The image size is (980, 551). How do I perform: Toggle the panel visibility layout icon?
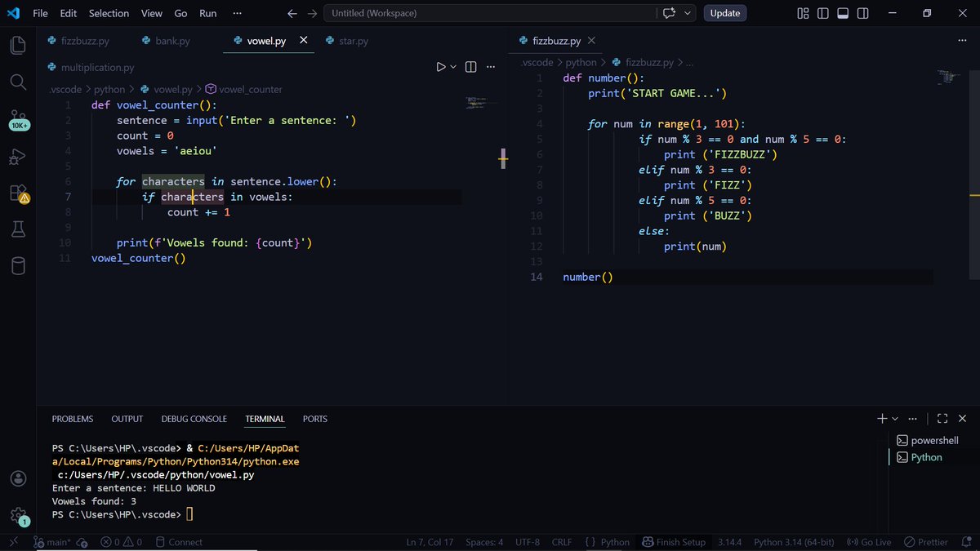click(842, 13)
